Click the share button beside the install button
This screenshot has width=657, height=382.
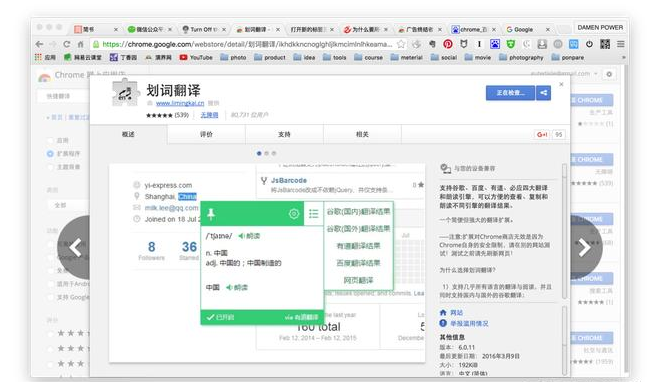[x=543, y=93]
